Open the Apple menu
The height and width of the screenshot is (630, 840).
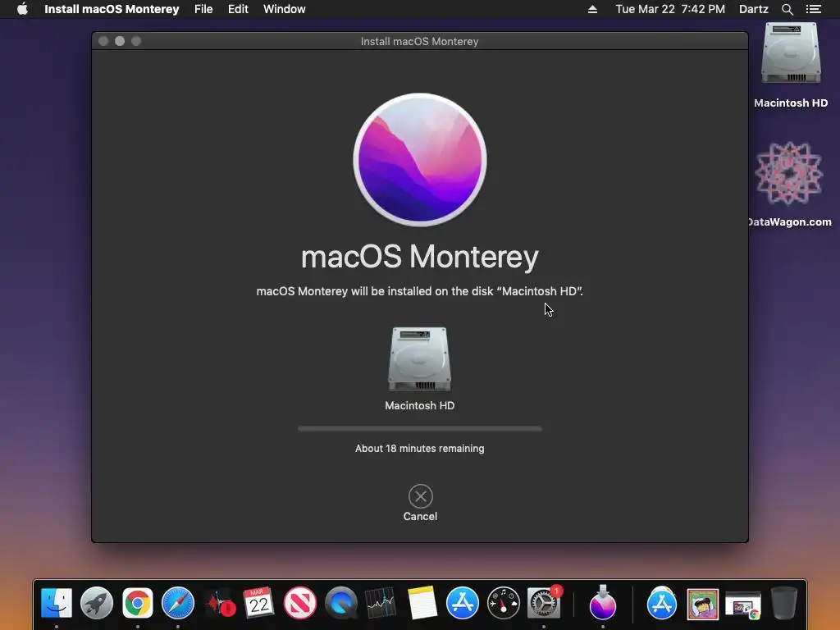(22, 9)
